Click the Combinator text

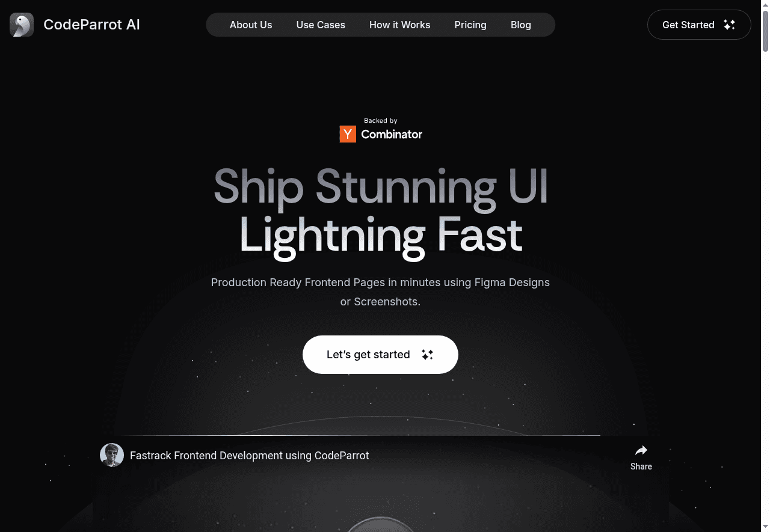point(392,134)
